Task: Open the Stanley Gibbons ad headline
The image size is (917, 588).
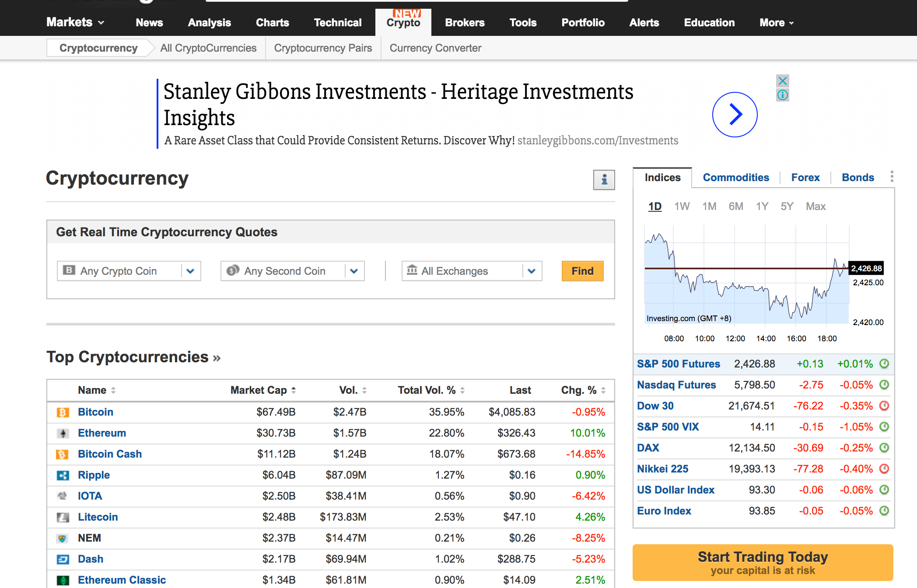Action: click(x=398, y=105)
